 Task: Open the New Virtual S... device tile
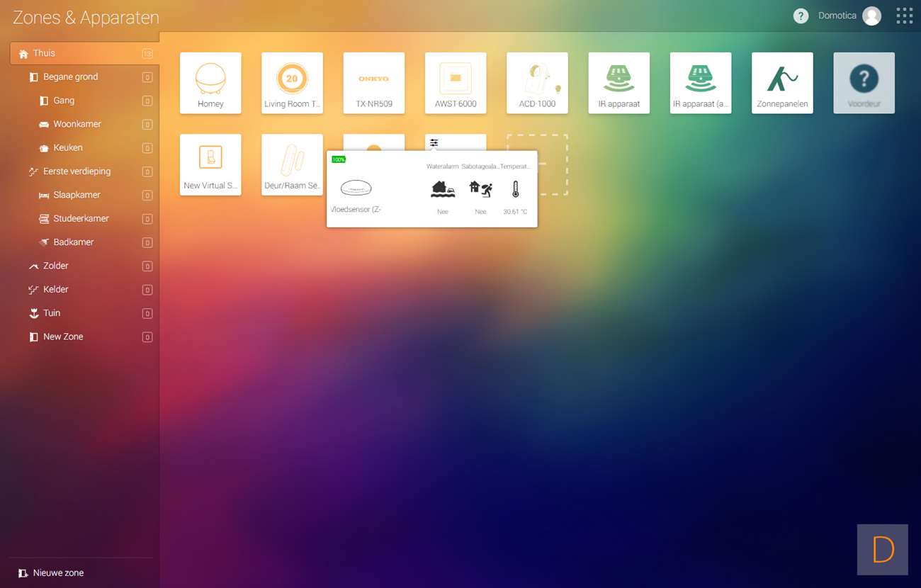pos(210,164)
